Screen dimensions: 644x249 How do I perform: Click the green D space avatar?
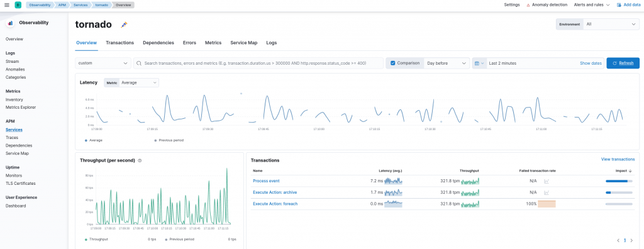[18, 5]
